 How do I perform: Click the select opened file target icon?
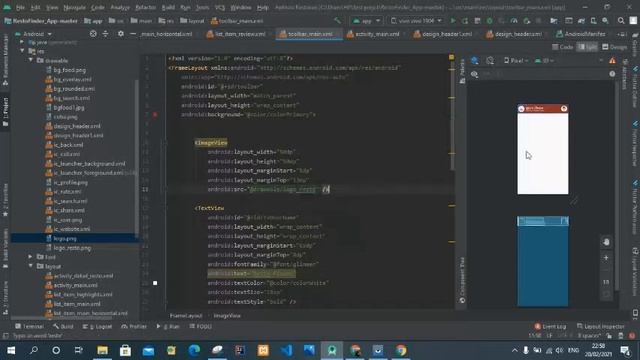93,34
